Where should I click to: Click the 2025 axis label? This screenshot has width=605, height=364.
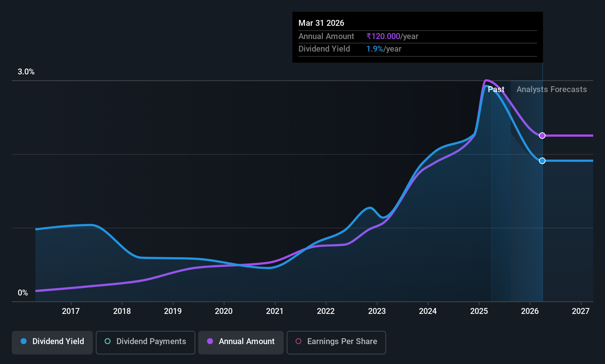[x=479, y=311]
